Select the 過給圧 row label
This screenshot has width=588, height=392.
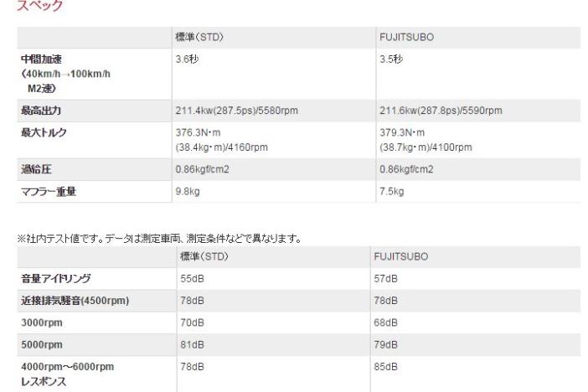(34, 168)
